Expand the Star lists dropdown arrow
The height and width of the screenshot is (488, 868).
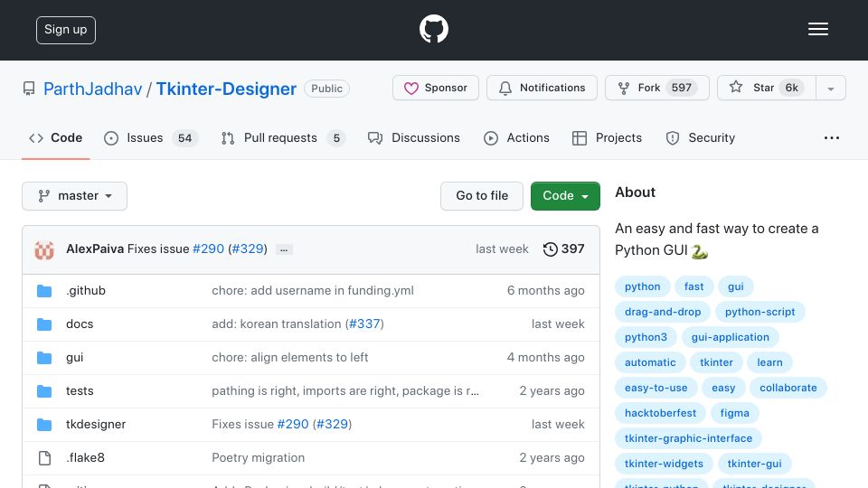830,89
